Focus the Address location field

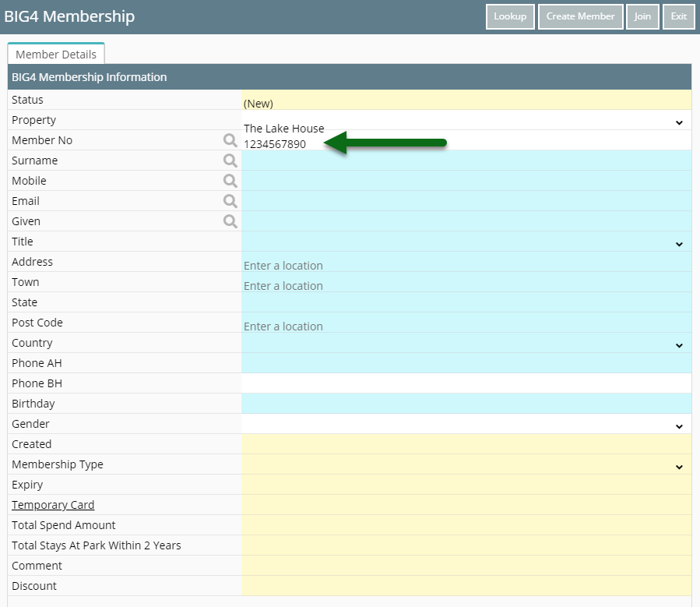click(x=466, y=262)
